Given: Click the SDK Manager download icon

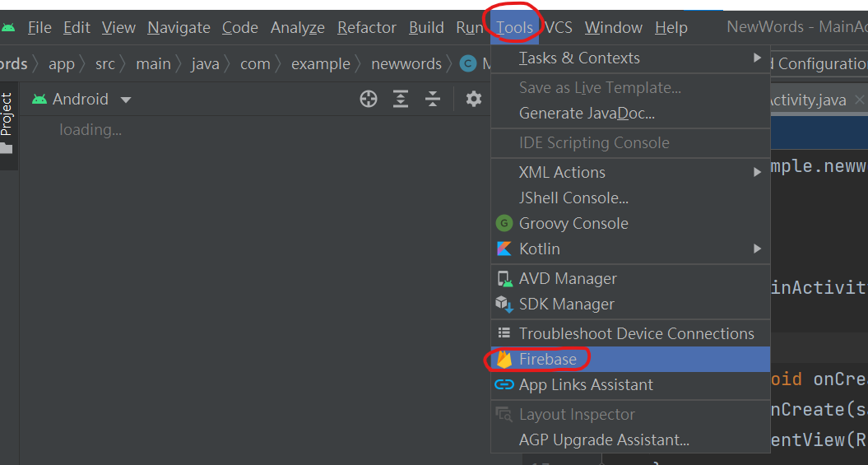Looking at the screenshot, I should click(x=504, y=304).
